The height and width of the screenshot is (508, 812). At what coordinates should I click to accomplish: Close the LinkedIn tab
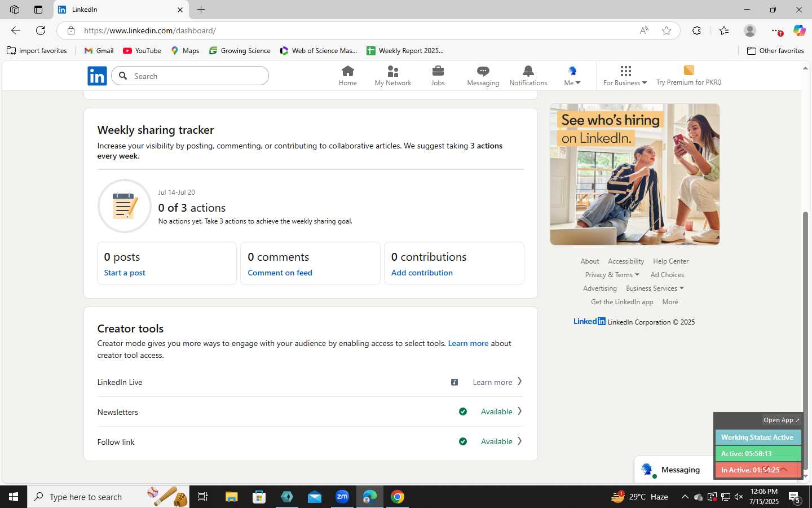(180, 10)
